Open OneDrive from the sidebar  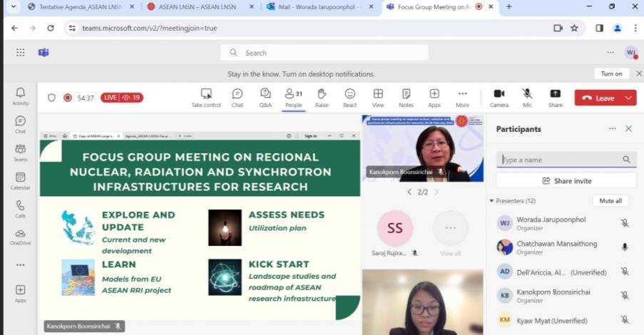tap(20, 237)
